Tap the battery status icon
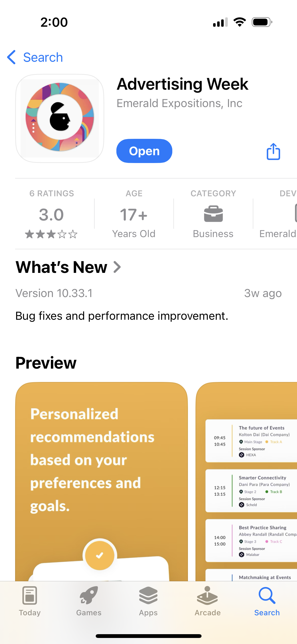 [x=262, y=22]
